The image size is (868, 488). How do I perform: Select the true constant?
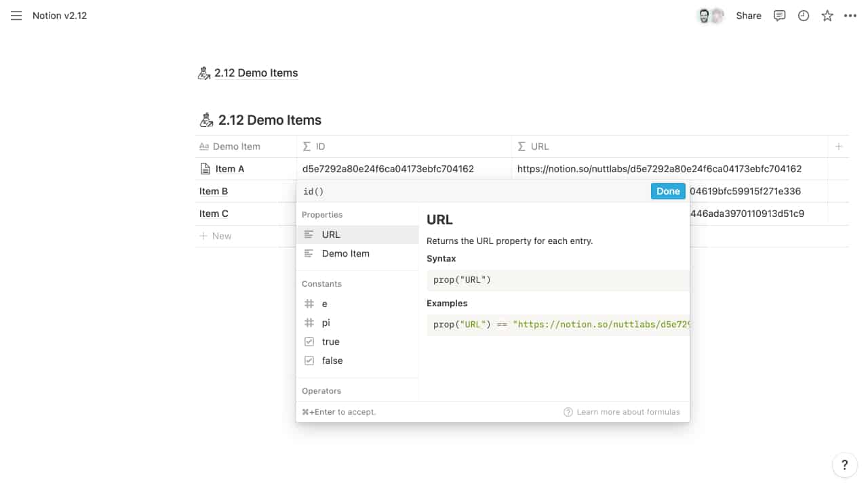pos(357,342)
